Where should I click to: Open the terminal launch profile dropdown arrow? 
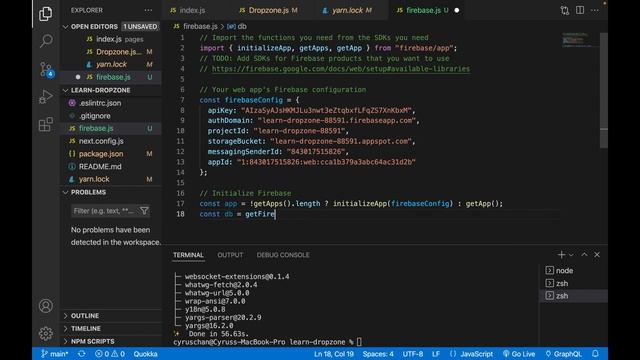pos(571,255)
